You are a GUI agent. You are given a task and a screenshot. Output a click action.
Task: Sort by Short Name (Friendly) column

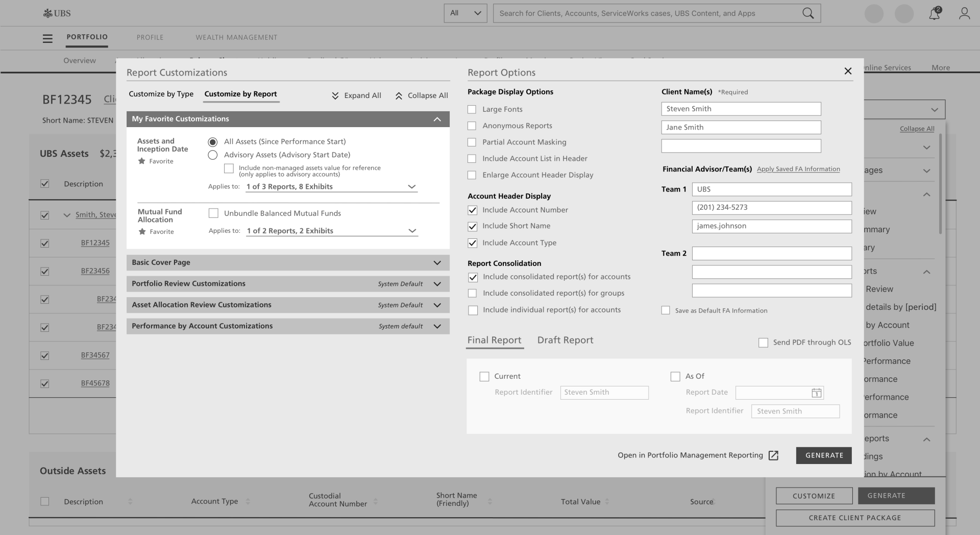489,501
